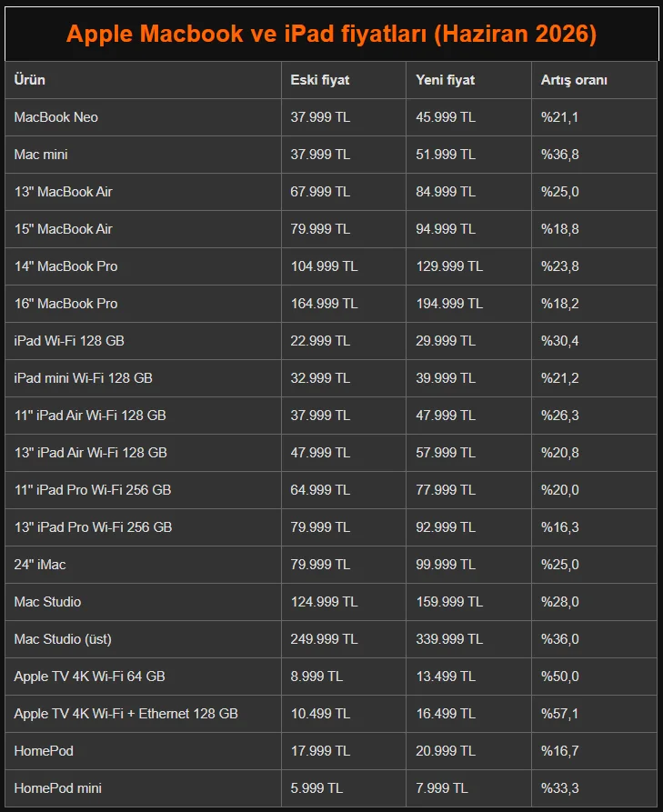Select the 16" MacBook Pro new price cell
The height and width of the screenshot is (812, 663).
[468, 304]
